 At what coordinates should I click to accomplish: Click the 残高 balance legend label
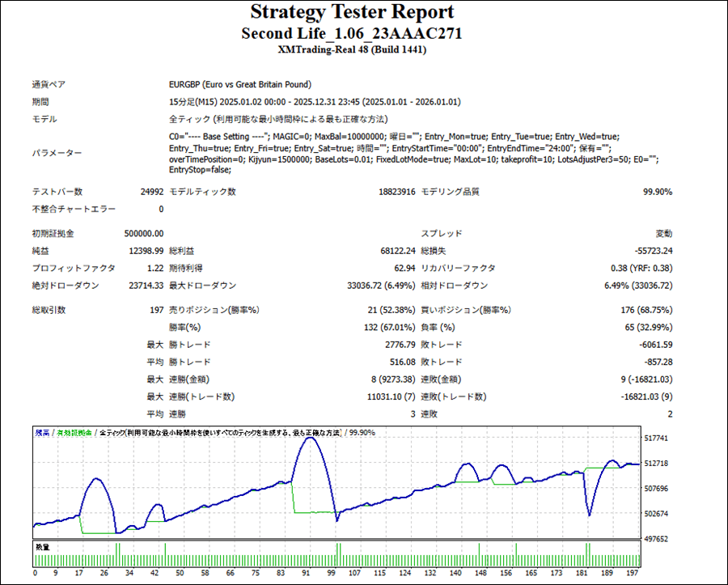click(x=42, y=434)
